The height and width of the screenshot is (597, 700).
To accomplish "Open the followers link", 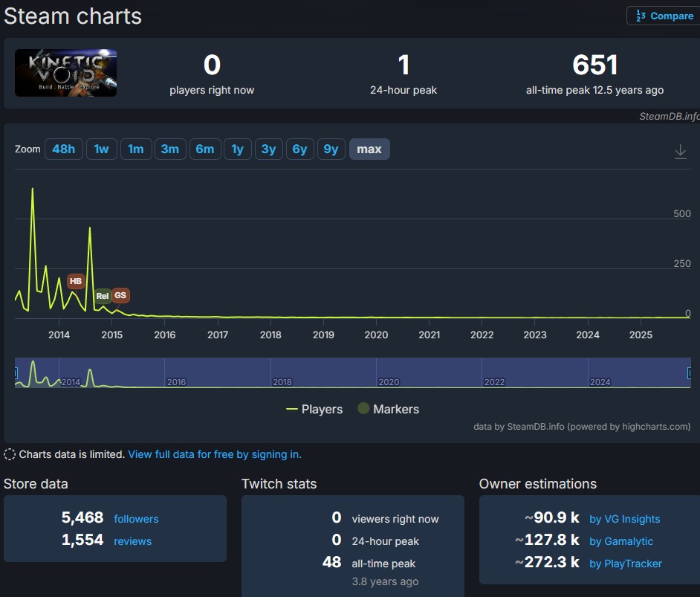I will point(136,519).
